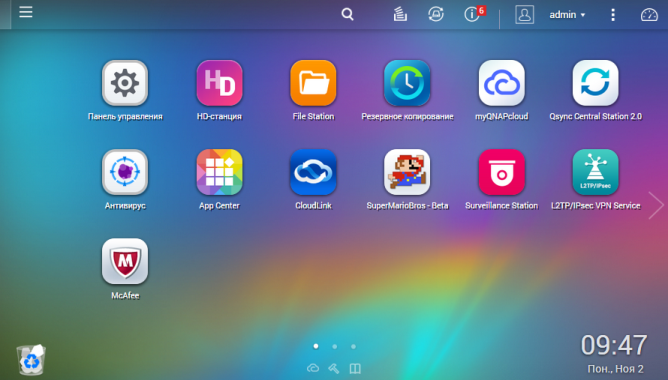
Task: Launch McAfee shield icon
Action: click(125, 261)
